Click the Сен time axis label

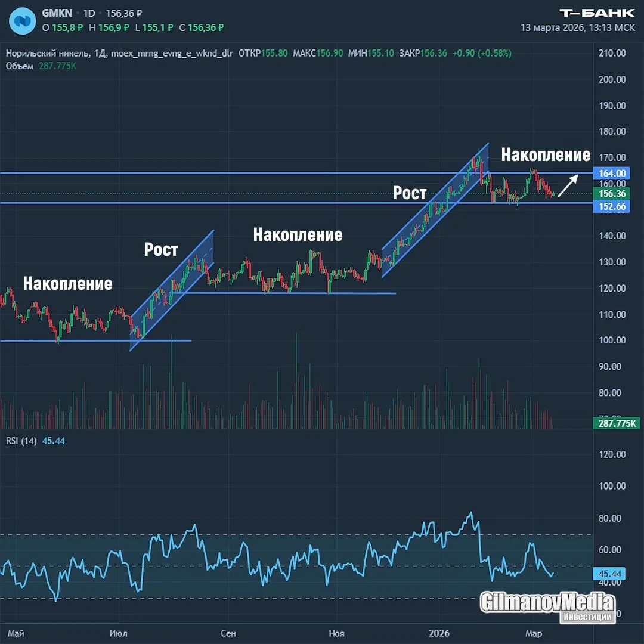click(x=228, y=633)
